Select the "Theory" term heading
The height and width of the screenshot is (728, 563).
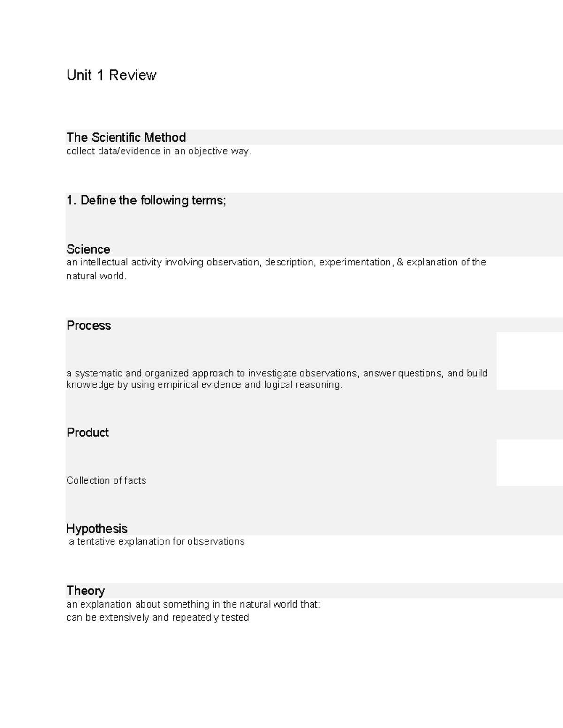pyautogui.click(x=85, y=591)
